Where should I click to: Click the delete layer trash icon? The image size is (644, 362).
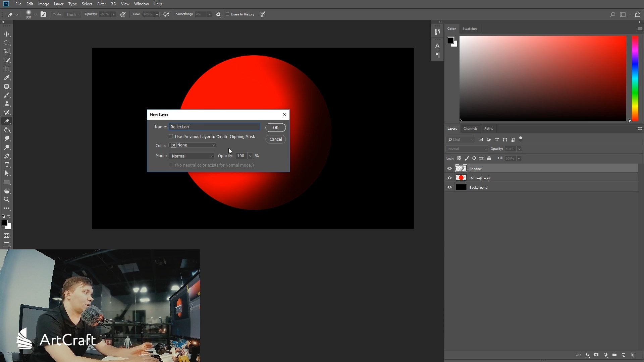point(633,355)
